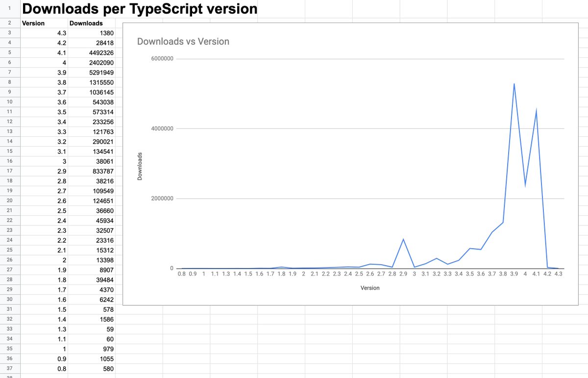Select the cell containing 39484

[x=92, y=279]
